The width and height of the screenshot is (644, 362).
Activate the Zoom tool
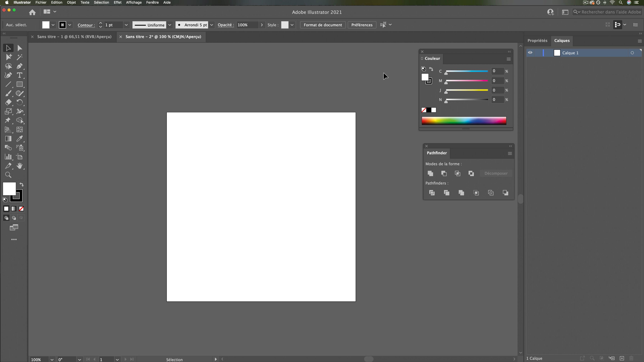(x=8, y=175)
